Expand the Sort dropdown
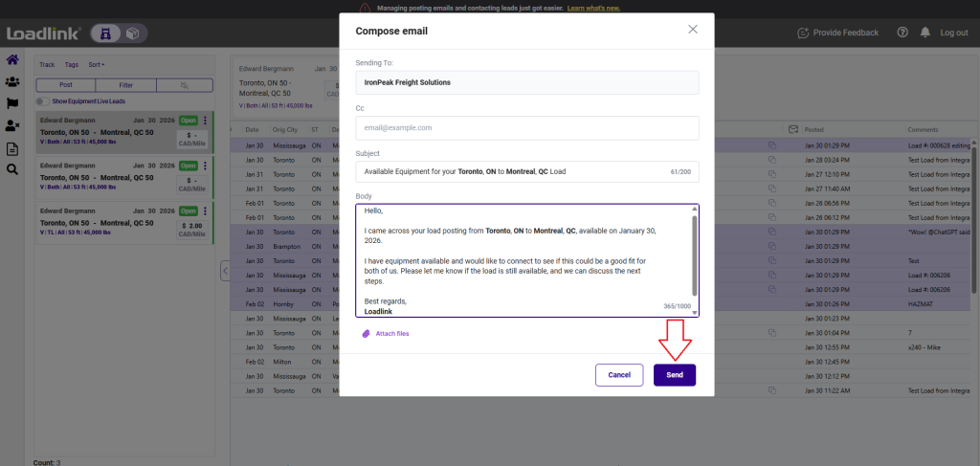The width and height of the screenshot is (980, 466). (97, 65)
